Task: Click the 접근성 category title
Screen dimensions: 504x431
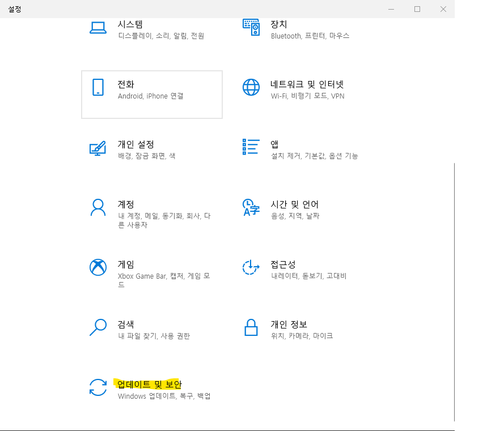Action: point(283,264)
